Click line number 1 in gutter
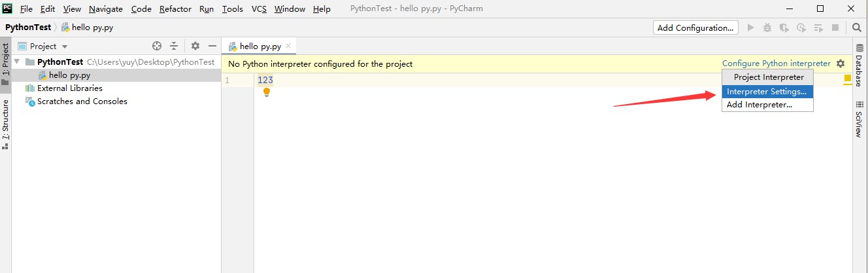This screenshot has height=273, width=868. (227, 80)
